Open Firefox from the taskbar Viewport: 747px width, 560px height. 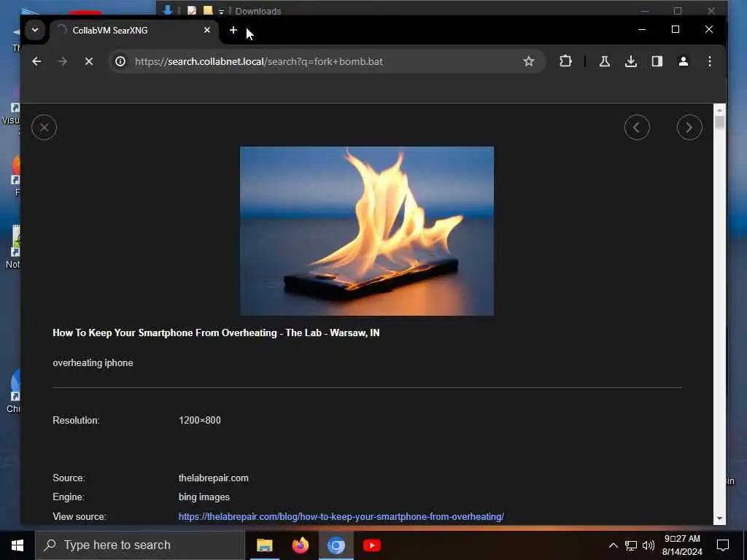300,545
